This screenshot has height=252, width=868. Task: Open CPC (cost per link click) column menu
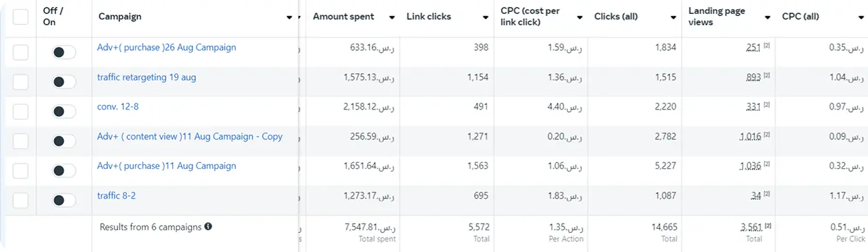580,18
